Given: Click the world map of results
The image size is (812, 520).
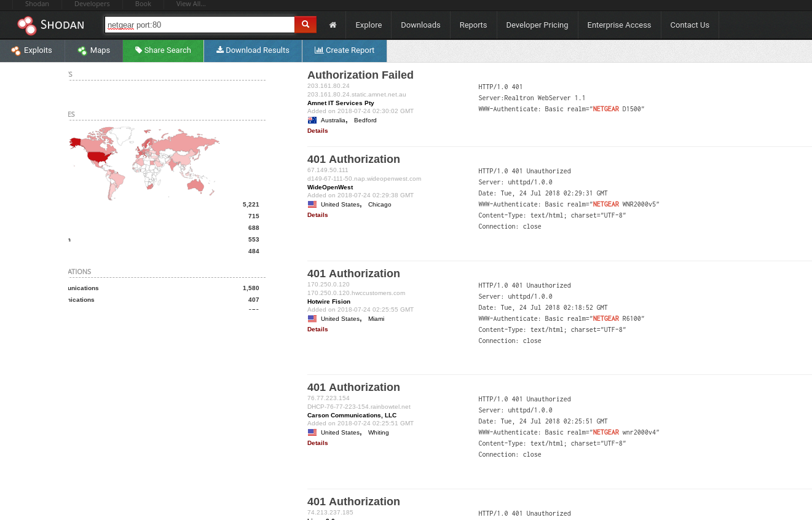Looking at the screenshot, I should 144,163.
